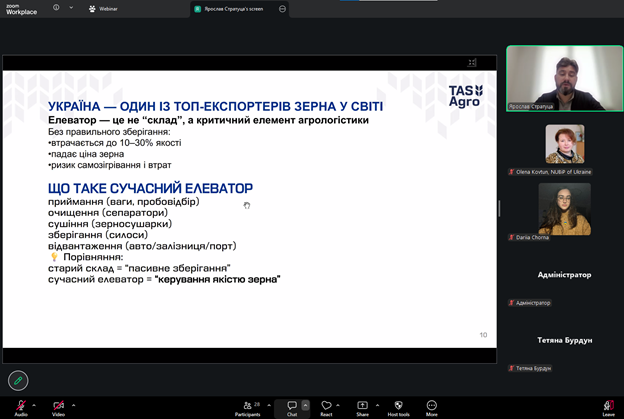
Task: Select the Webinar tab
Action: (x=103, y=9)
